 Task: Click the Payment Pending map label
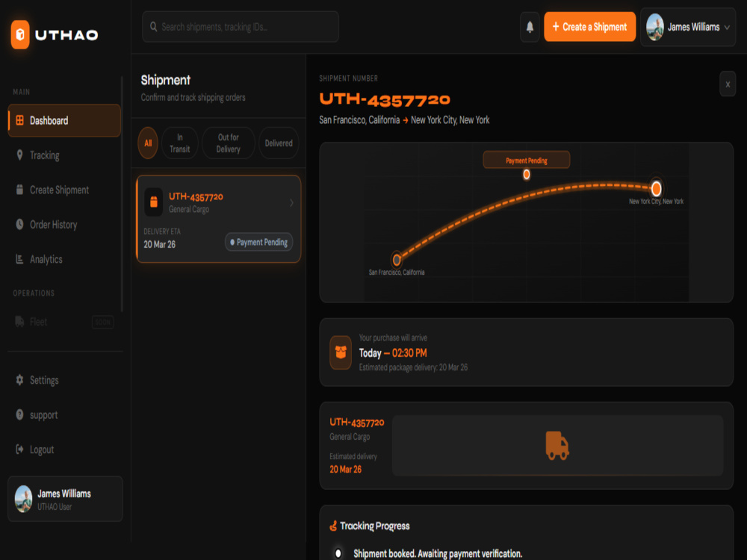click(x=527, y=160)
